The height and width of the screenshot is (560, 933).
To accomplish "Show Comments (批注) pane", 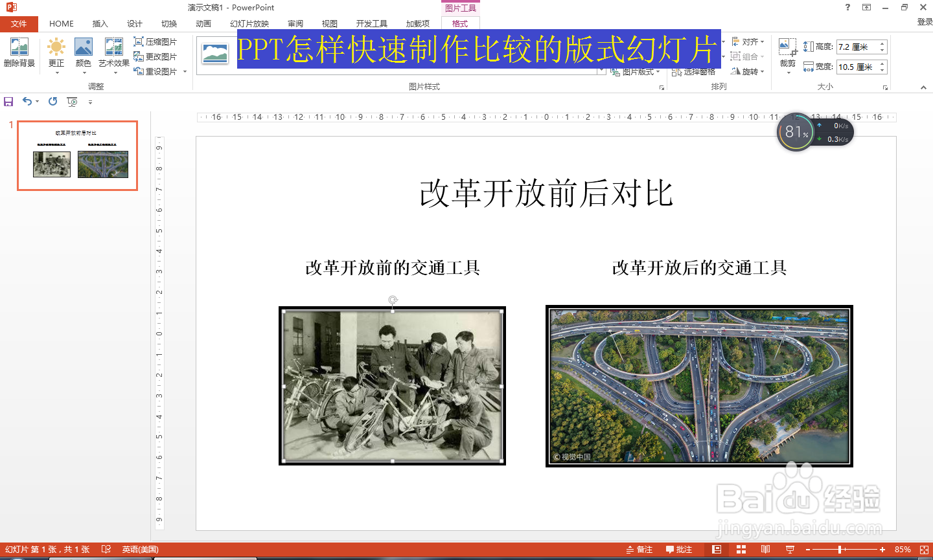I will [679, 549].
